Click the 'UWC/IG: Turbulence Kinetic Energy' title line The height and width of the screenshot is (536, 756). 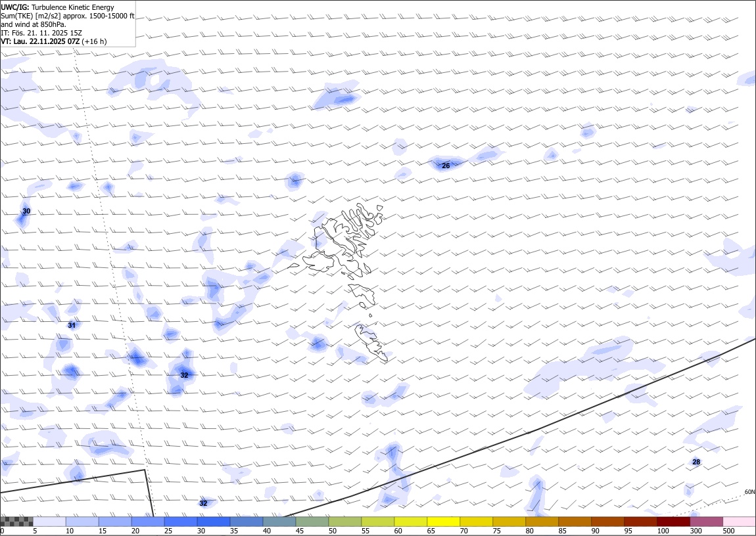pyautogui.click(x=57, y=7)
